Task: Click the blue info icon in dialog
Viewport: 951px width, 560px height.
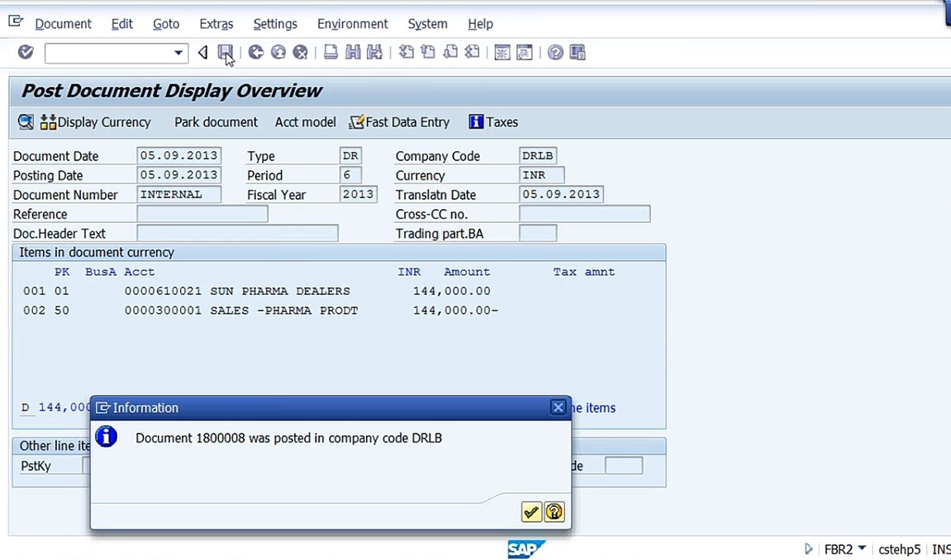Action: (x=106, y=436)
